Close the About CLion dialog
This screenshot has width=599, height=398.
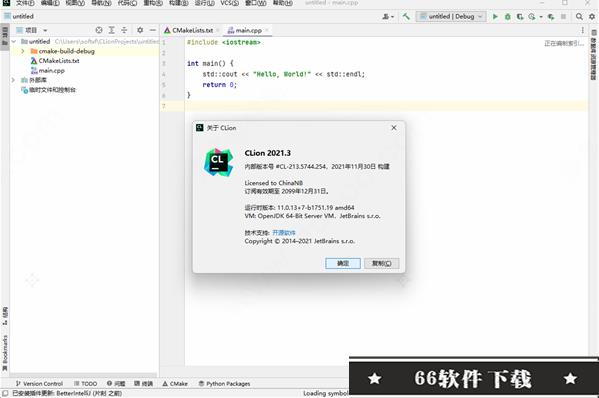tap(394, 128)
